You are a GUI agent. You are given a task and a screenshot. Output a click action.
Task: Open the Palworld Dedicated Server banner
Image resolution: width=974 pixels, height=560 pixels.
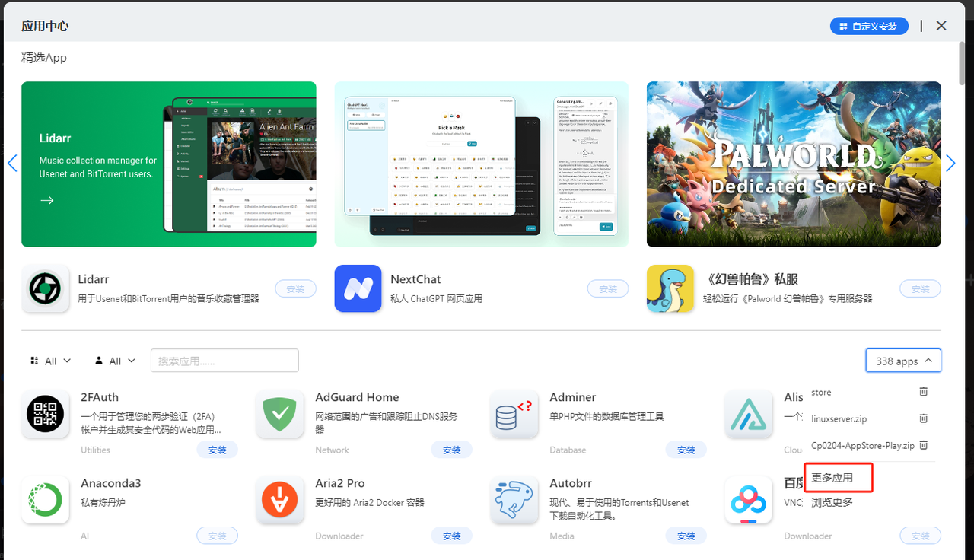794,164
